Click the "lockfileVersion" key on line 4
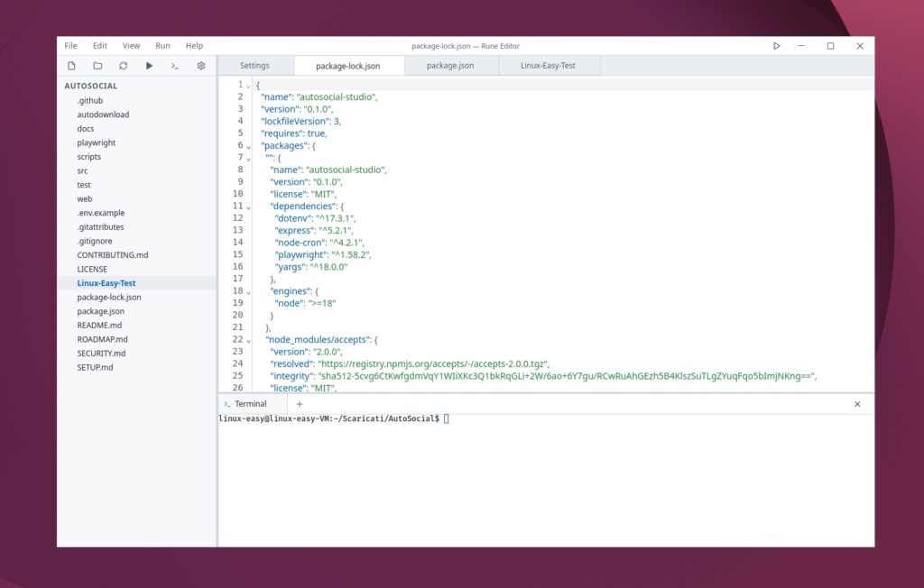 pos(294,122)
